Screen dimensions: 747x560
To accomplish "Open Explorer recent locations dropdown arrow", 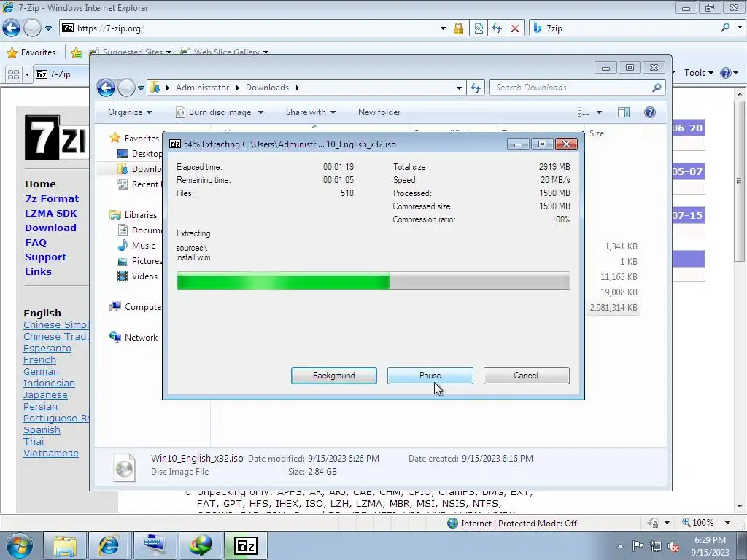I will pos(141,88).
